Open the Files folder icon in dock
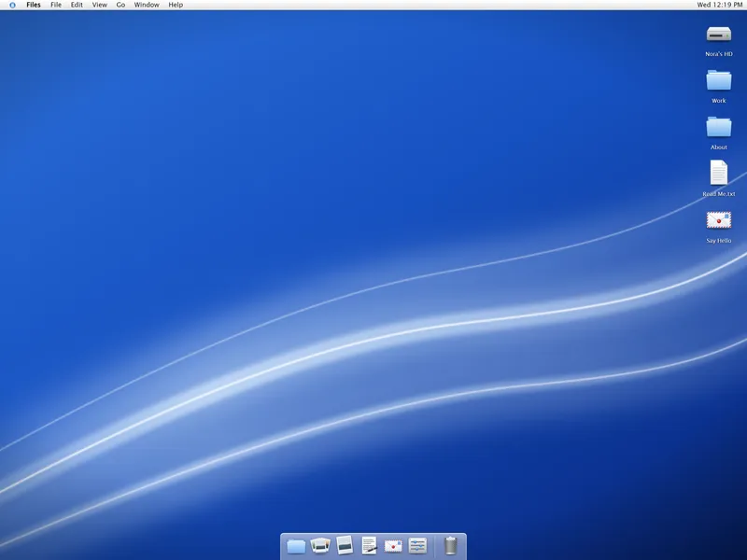747x560 pixels. pos(296,546)
